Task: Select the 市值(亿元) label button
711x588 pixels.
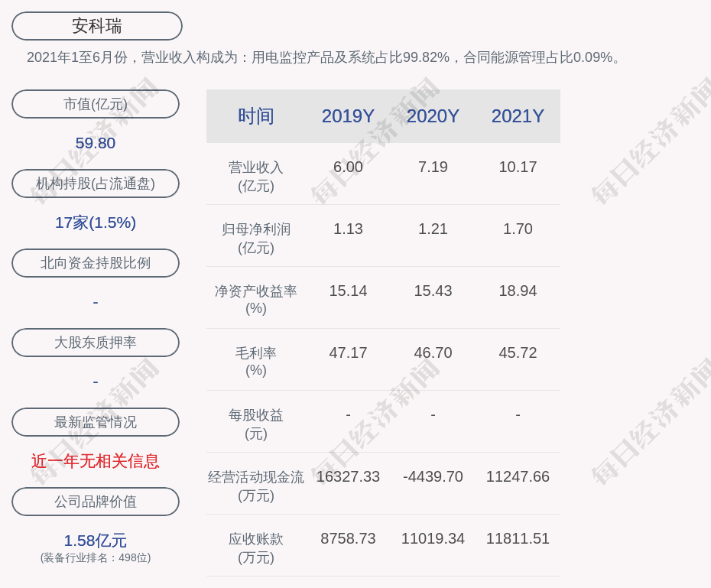Action: click(x=96, y=104)
